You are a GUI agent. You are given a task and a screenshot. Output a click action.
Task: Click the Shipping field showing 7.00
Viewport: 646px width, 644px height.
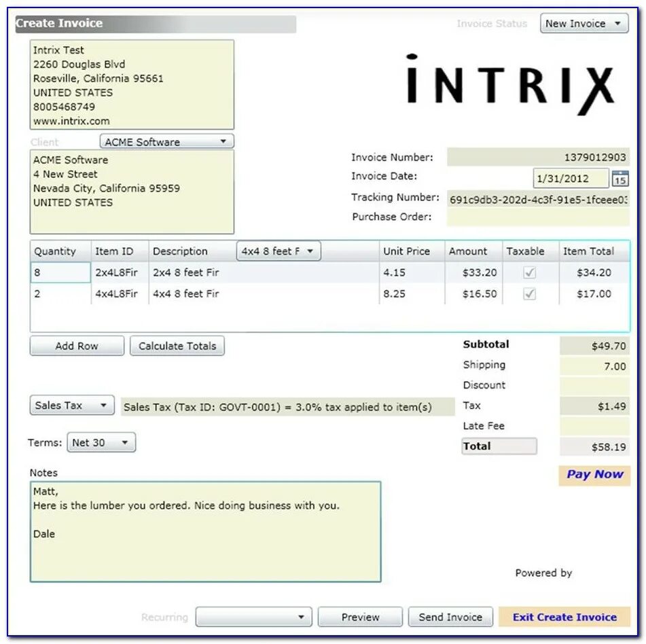point(594,366)
